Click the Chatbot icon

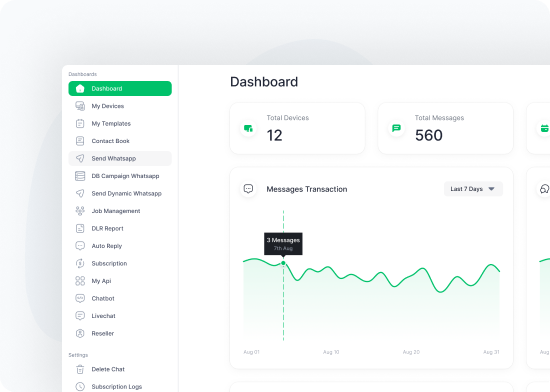point(80,298)
